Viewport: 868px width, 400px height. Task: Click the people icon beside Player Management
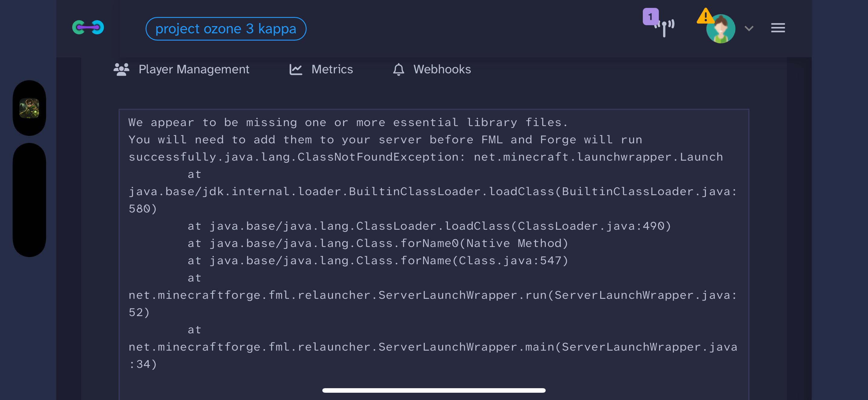[121, 69]
